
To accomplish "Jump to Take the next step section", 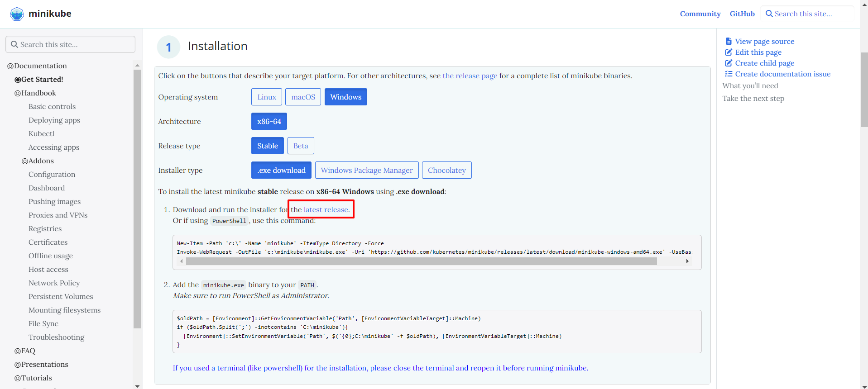I will (x=753, y=98).
